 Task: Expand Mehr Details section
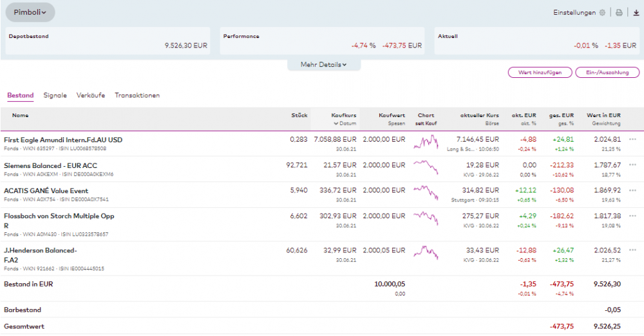(x=324, y=64)
